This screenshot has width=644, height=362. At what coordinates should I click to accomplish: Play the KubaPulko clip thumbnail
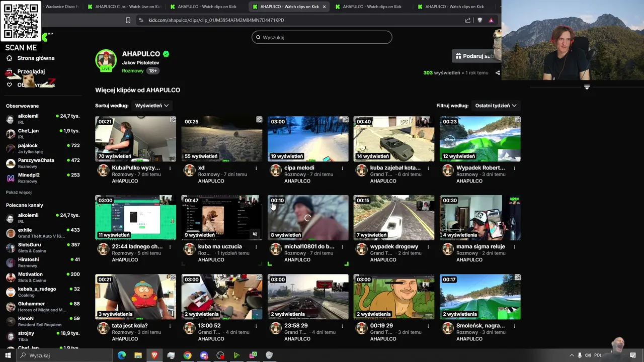[135, 139]
